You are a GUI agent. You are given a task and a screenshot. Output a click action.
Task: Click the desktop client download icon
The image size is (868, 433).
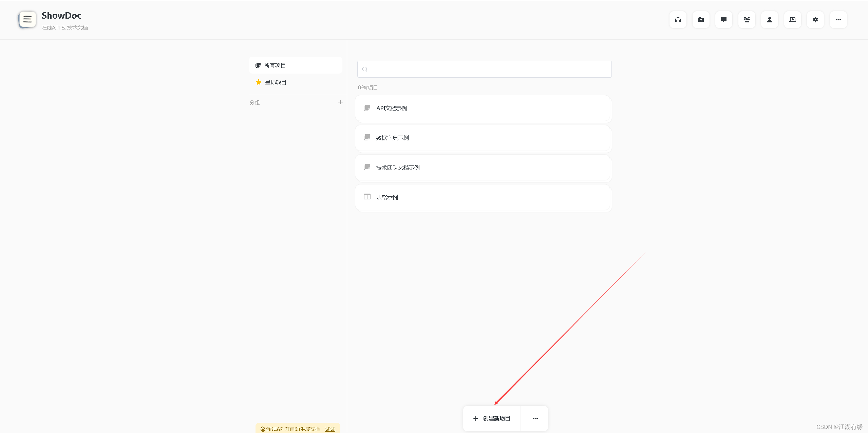click(792, 20)
